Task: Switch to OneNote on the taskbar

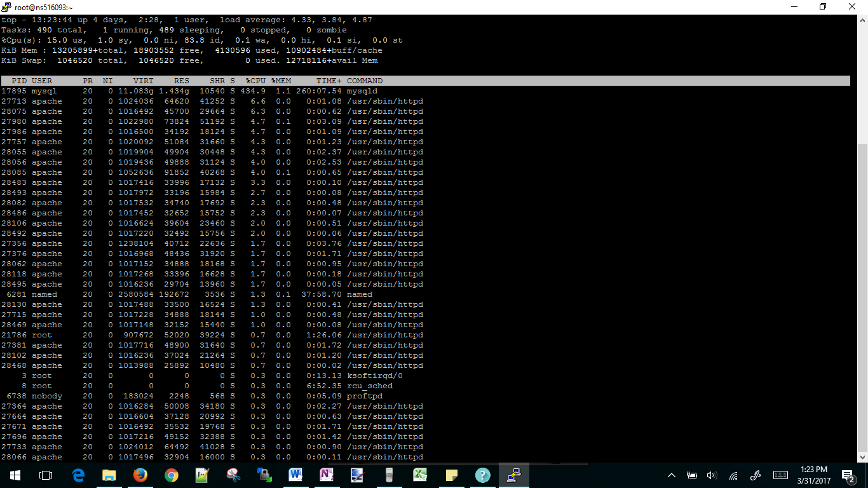Action: pyautogui.click(x=327, y=475)
